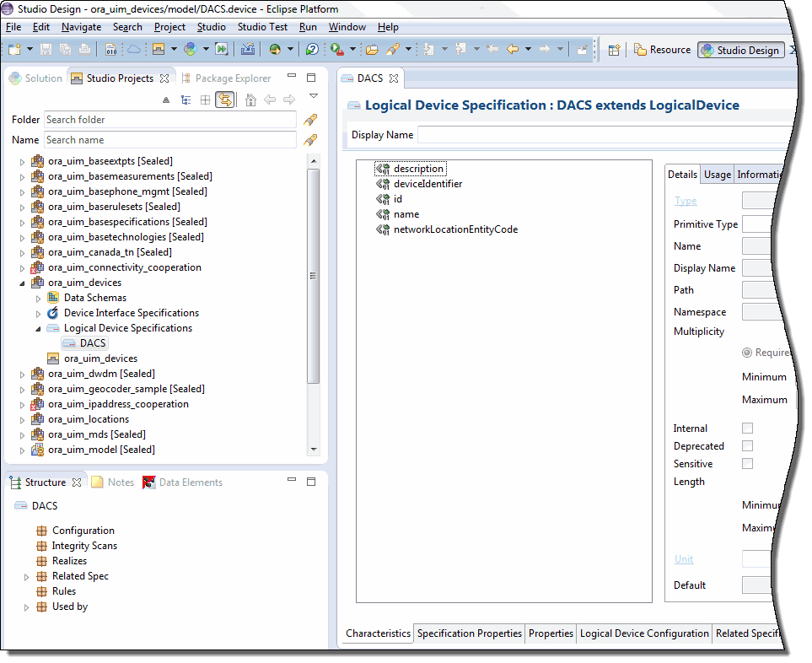Screen dimensions: 812x663
Task: Click the Open Perspective icon
Action: pyautogui.click(x=614, y=50)
